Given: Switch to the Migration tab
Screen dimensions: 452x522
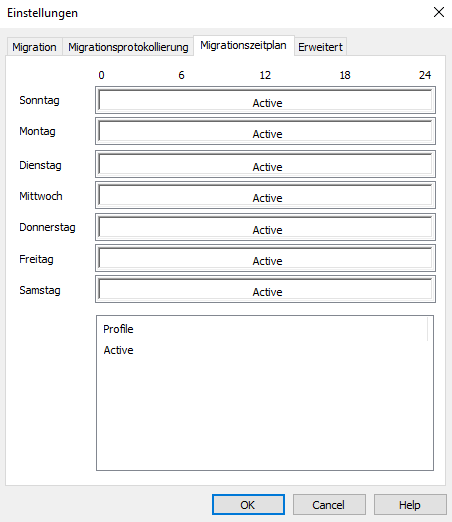Looking at the screenshot, I should (x=34, y=47).
